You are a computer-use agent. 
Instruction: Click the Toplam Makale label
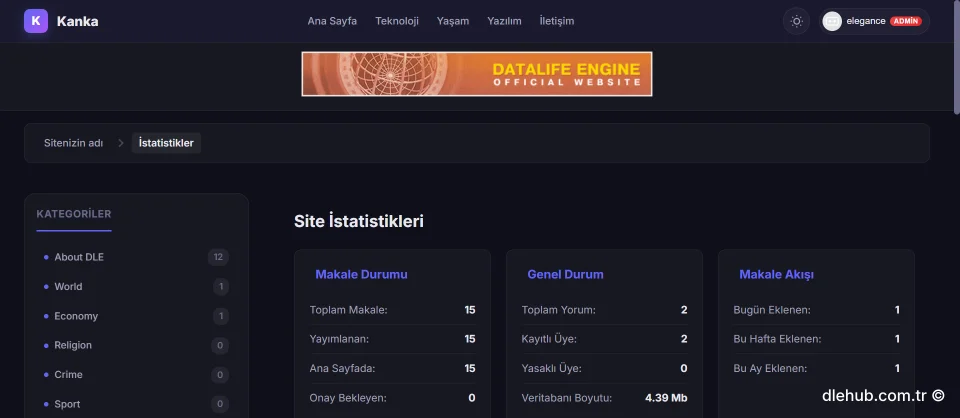coord(348,310)
